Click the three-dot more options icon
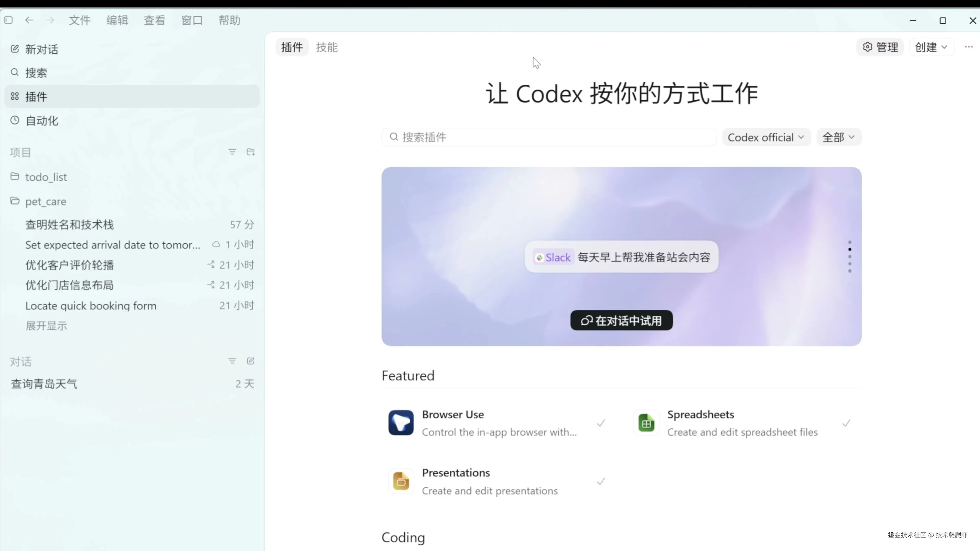Image resolution: width=980 pixels, height=551 pixels. 969,47
